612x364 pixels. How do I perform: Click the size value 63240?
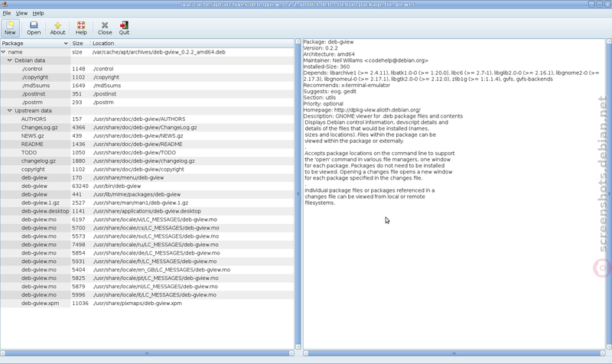click(x=80, y=186)
